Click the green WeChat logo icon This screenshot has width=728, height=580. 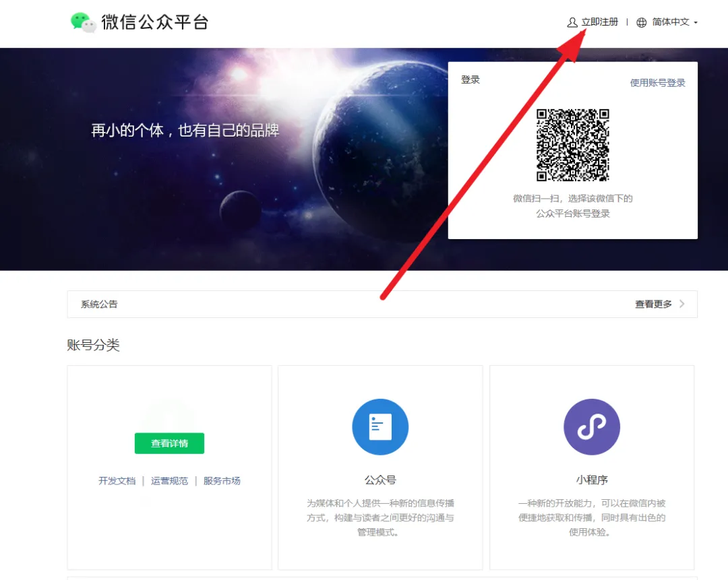tap(84, 22)
